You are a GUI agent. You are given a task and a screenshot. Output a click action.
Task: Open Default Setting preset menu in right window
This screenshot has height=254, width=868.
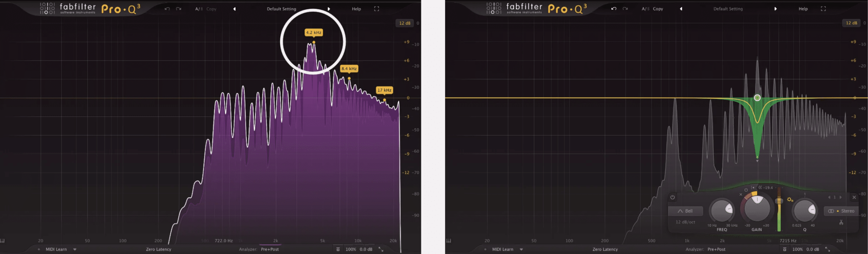[x=728, y=9]
